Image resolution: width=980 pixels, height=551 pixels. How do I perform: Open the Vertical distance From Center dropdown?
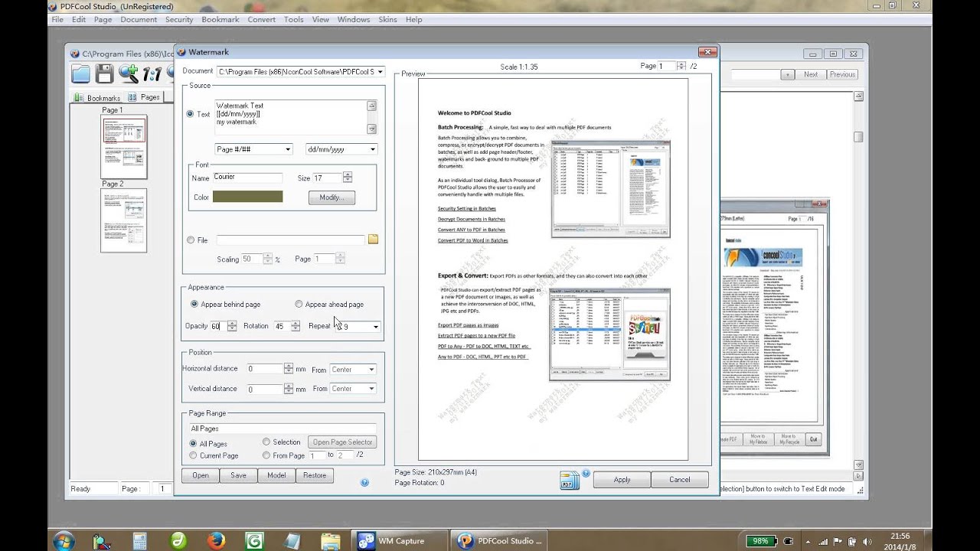tap(371, 389)
